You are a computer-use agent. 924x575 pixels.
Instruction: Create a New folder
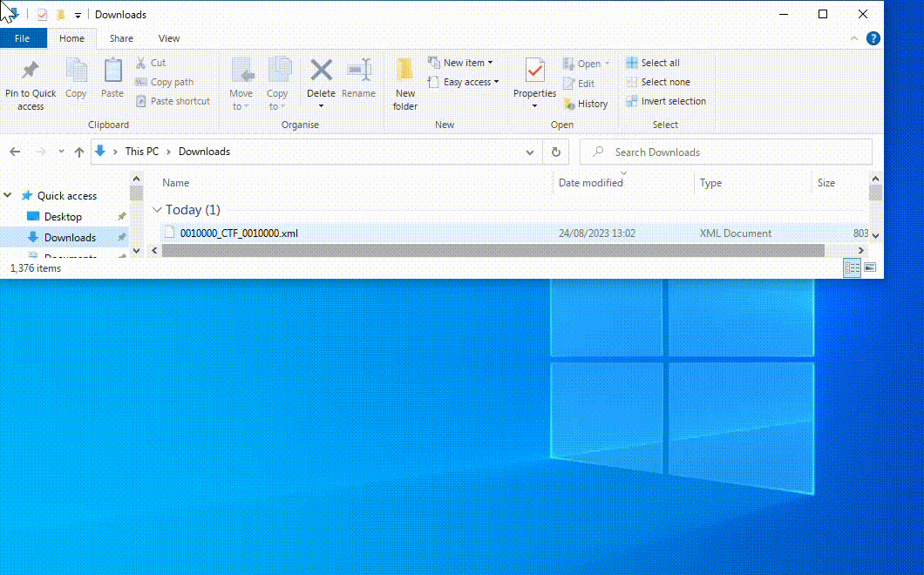click(x=404, y=85)
